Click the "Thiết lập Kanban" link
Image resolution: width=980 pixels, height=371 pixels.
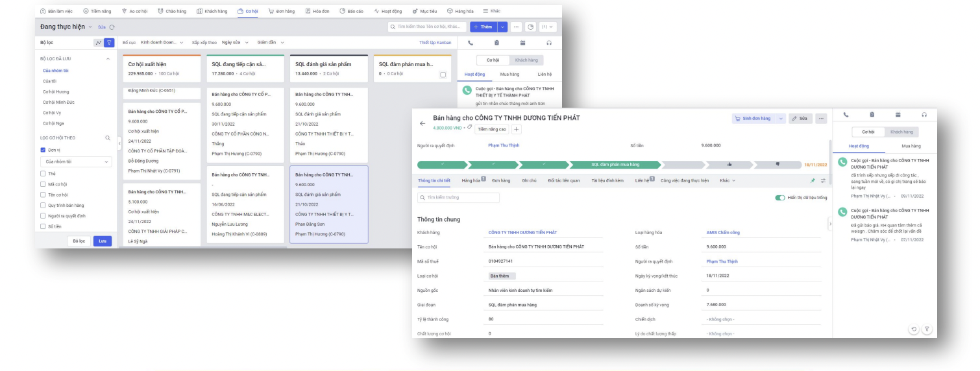pos(435,42)
